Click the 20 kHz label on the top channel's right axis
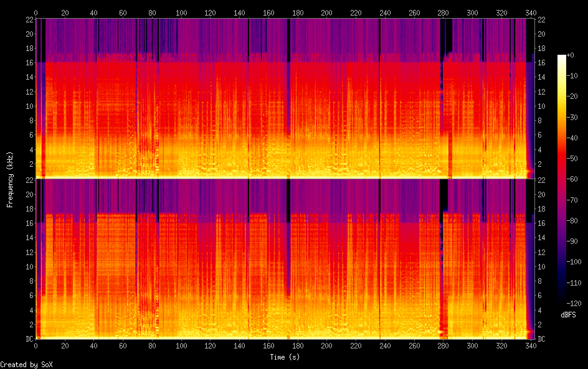Screen dimensions: 588x369 [541, 34]
